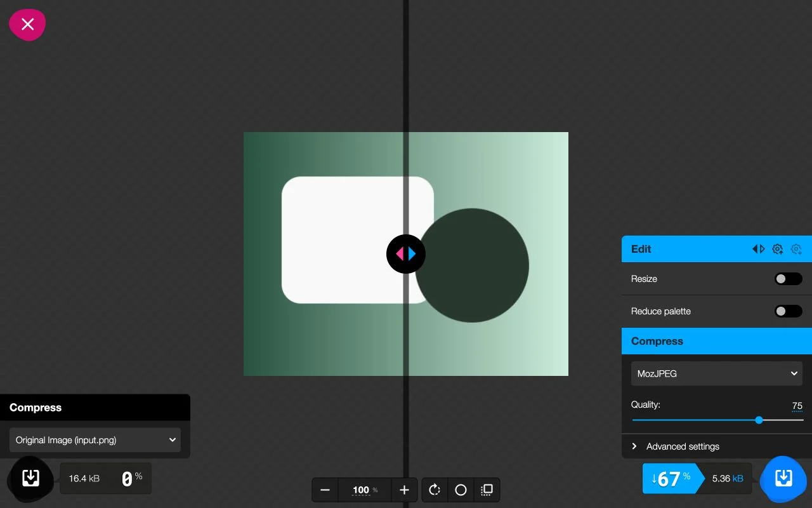
Task: Click the zoom out minus button
Action: click(325, 490)
